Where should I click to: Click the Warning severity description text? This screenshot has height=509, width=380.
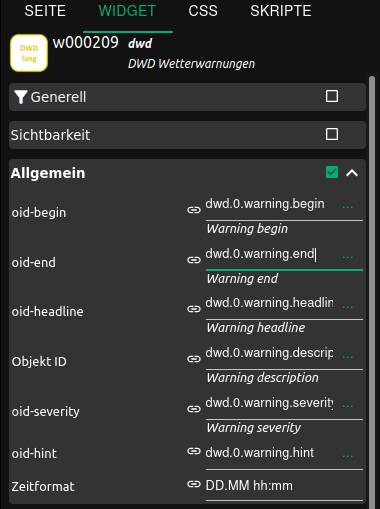coord(253,428)
